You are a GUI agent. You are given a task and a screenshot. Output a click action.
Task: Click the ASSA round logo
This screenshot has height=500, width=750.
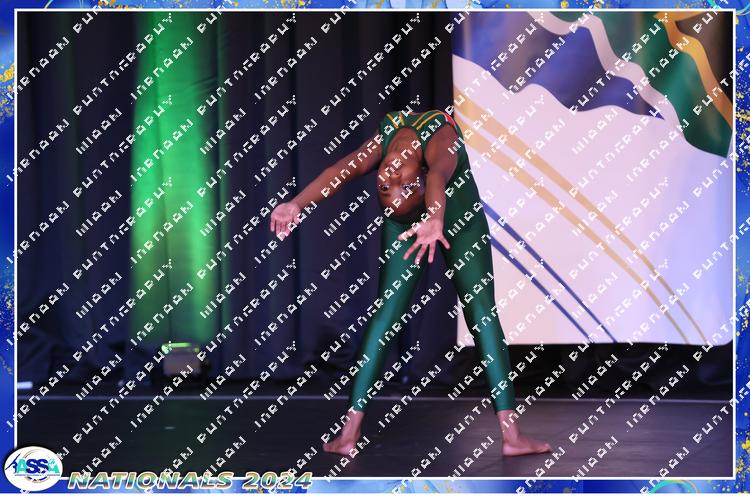[33, 468]
